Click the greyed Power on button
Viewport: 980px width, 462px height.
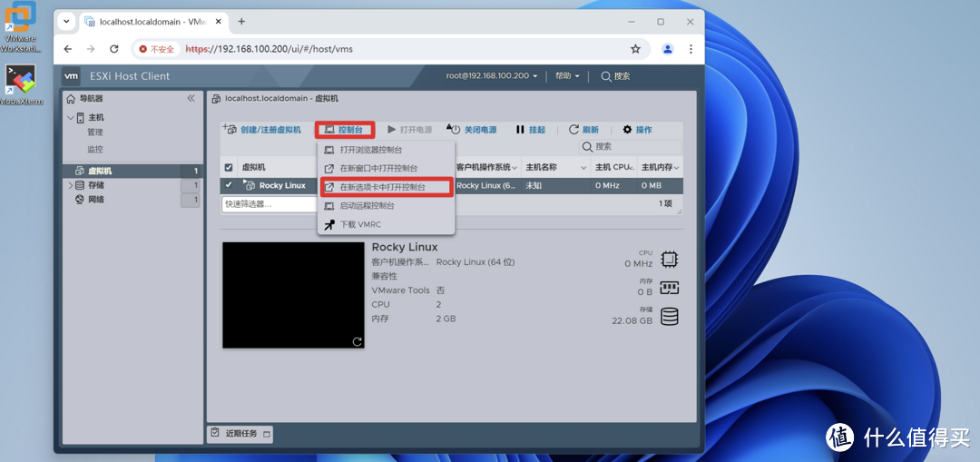tap(410, 130)
